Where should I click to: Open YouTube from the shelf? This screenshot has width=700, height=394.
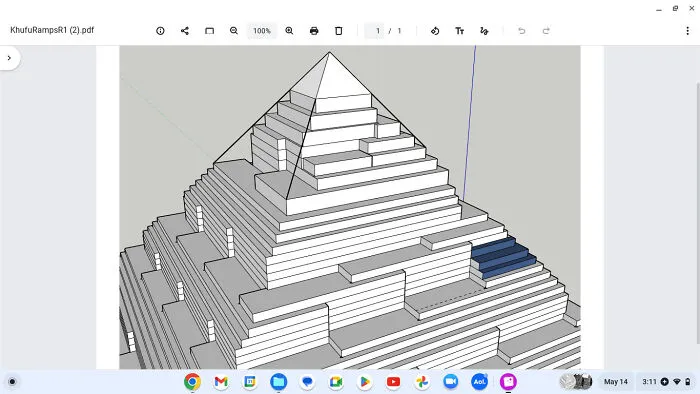(393, 382)
